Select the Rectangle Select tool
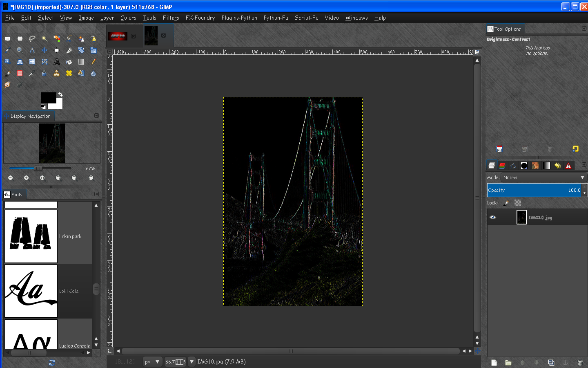This screenshot has height=368, width=588. [7, 38]
